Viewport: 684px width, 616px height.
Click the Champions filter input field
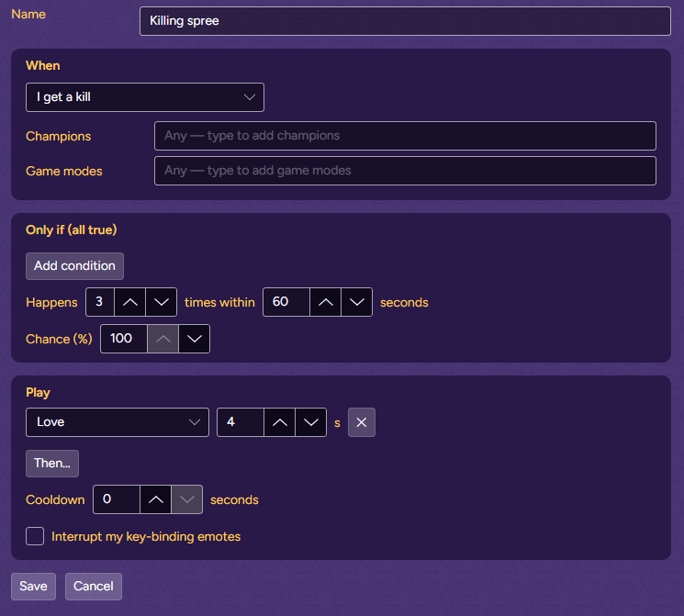click(x=405, y=136)
